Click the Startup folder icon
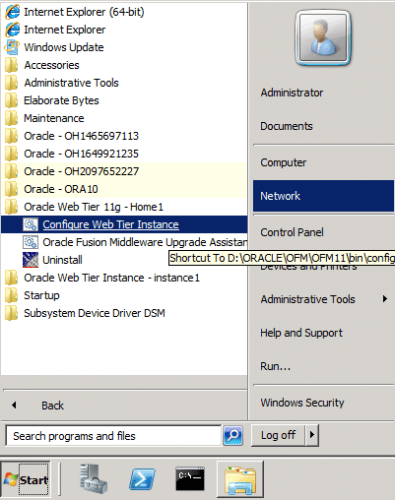 [x=12, y=295]
